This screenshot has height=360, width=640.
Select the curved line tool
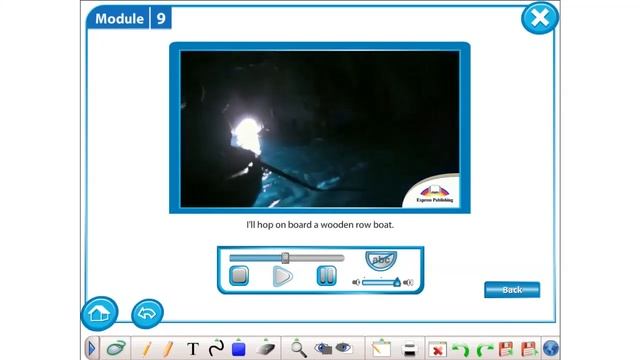tap(216, 348)
